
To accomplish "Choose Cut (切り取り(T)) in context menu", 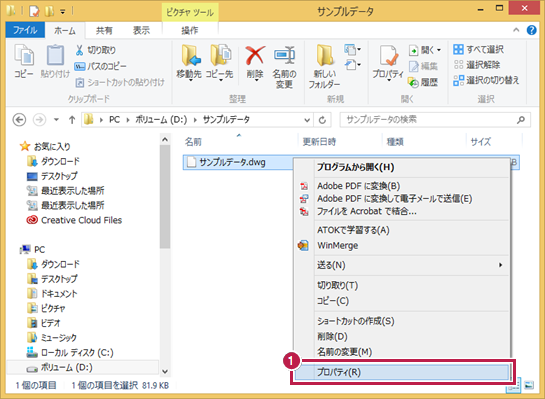I will click(x=402, y=285).
